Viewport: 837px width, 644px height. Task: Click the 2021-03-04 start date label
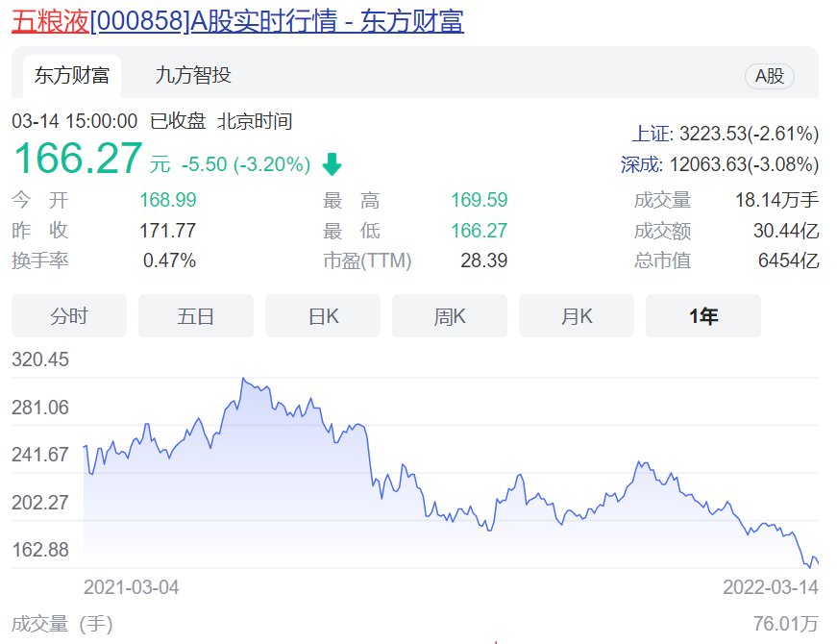pyautogui.click(x=132, y=587)
